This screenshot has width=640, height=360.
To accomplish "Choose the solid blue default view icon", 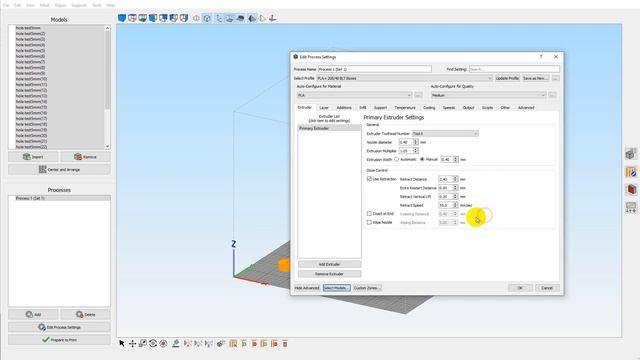I will pyautogui.click(x=122, y=18).
